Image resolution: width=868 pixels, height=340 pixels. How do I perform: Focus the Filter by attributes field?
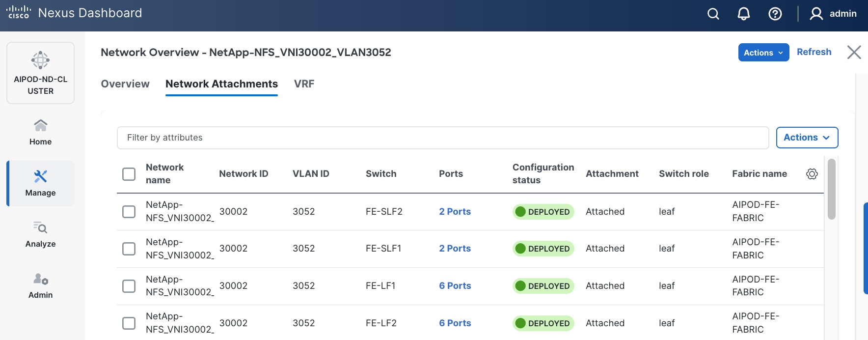pyautogui.click(x=442, y=138)
